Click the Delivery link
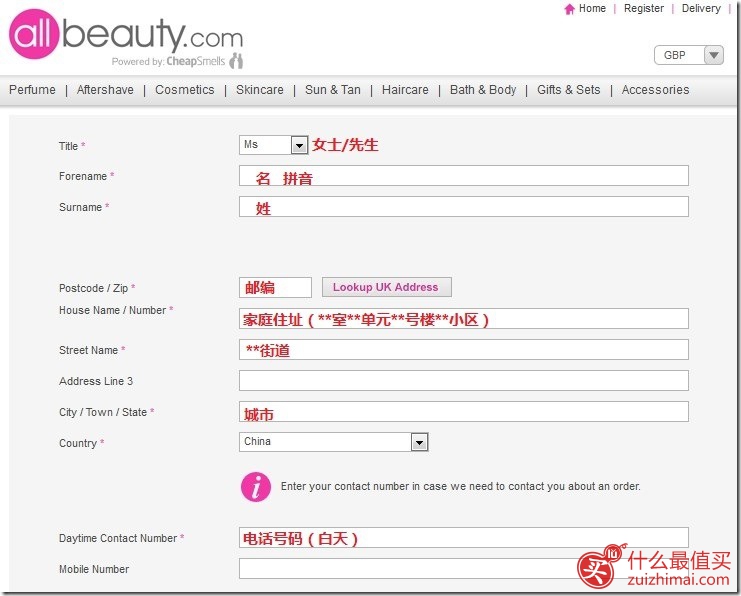741x596 pixels. (701, 9)
